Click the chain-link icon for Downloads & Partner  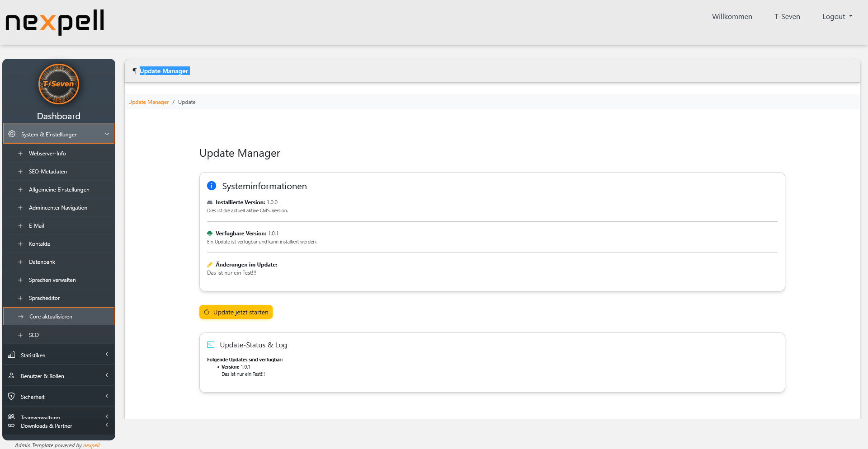coord(11,426)
